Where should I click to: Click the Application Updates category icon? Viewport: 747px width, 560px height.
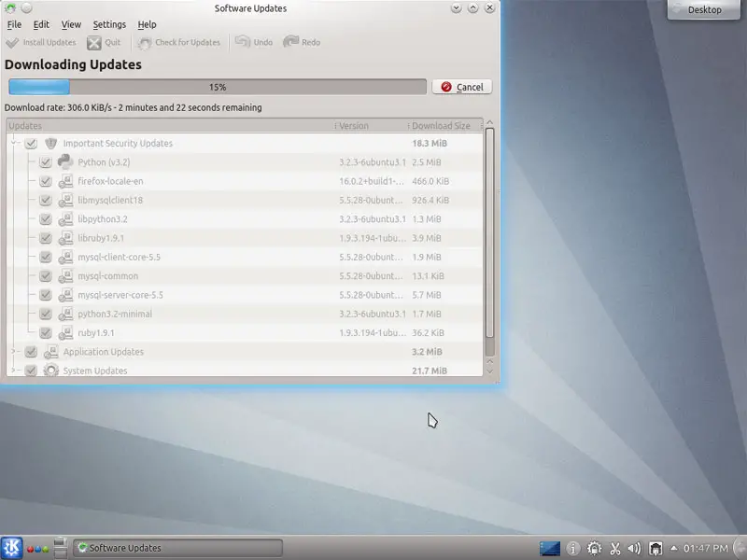tap(51, 352)
